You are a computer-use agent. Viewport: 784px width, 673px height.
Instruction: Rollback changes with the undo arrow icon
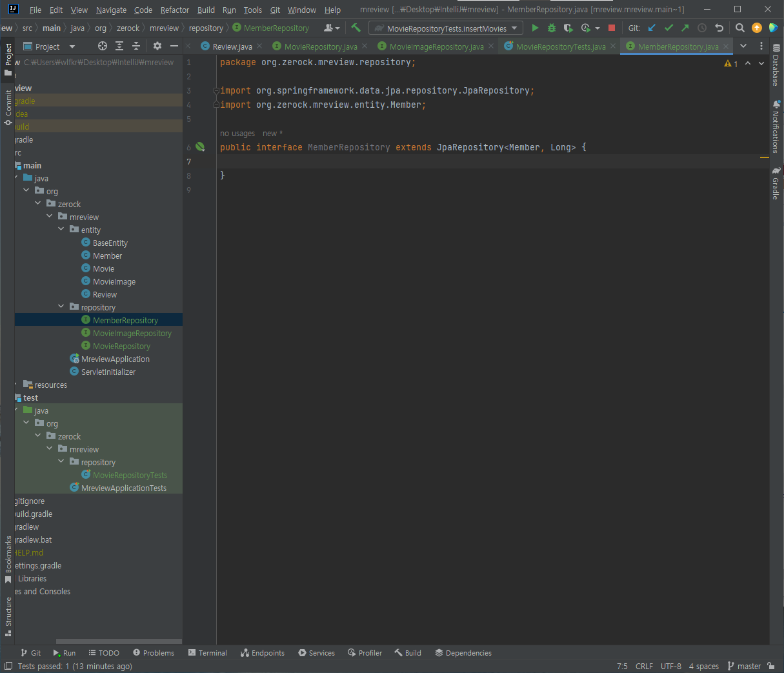tap(719, 28)
